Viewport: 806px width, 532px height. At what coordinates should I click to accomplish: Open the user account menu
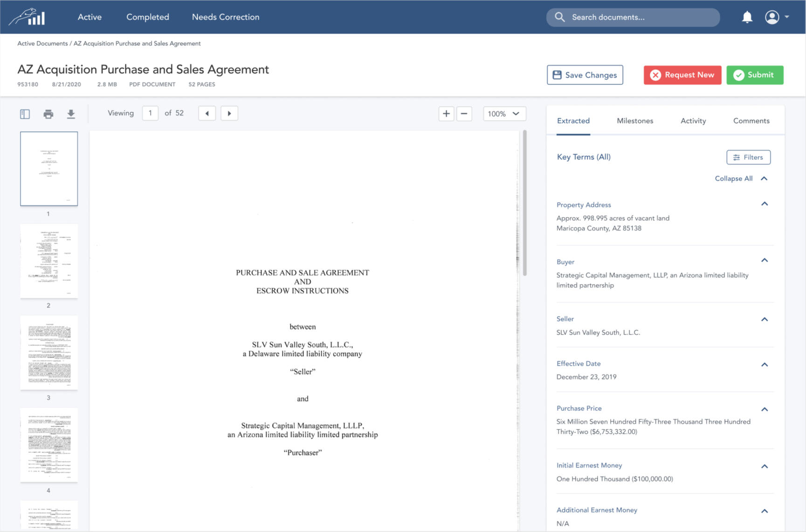tap(777, 17)
